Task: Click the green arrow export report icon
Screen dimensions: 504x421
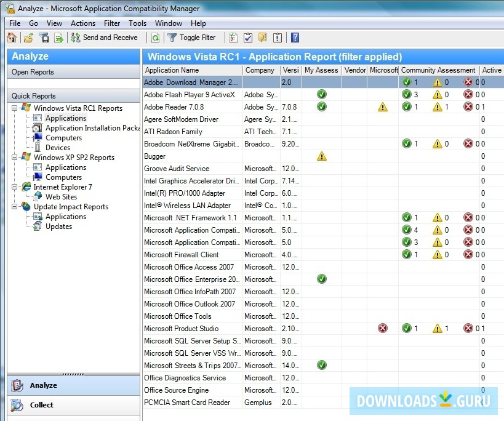Action: (59, 38)
